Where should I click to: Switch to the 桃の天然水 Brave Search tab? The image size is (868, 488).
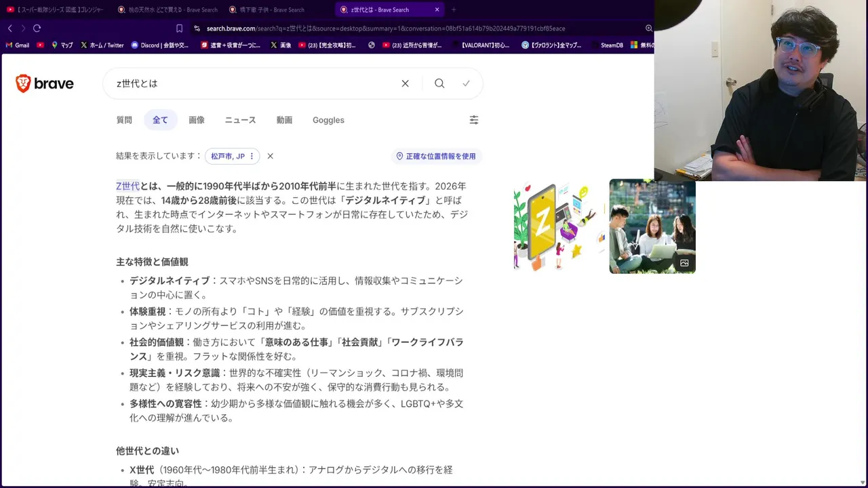(167, 9)
